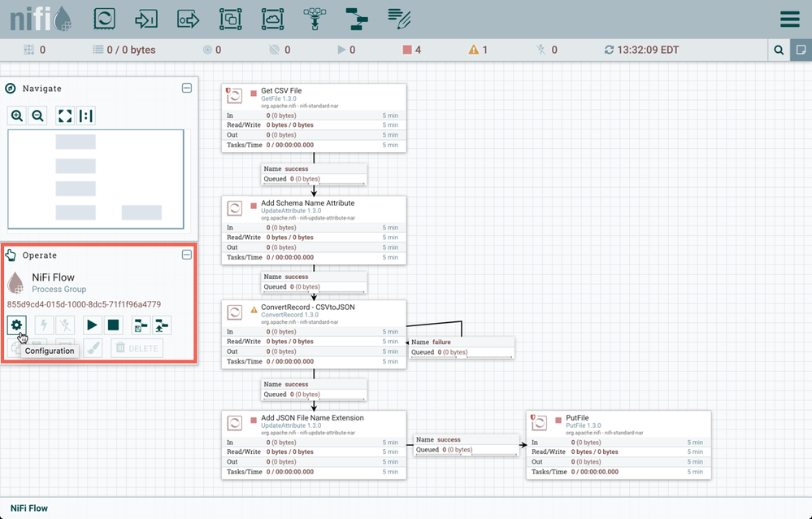This screenshot has height=519, width=812.
Task: Select the Label toolbar icon
Action: click(x=398, y=18)
